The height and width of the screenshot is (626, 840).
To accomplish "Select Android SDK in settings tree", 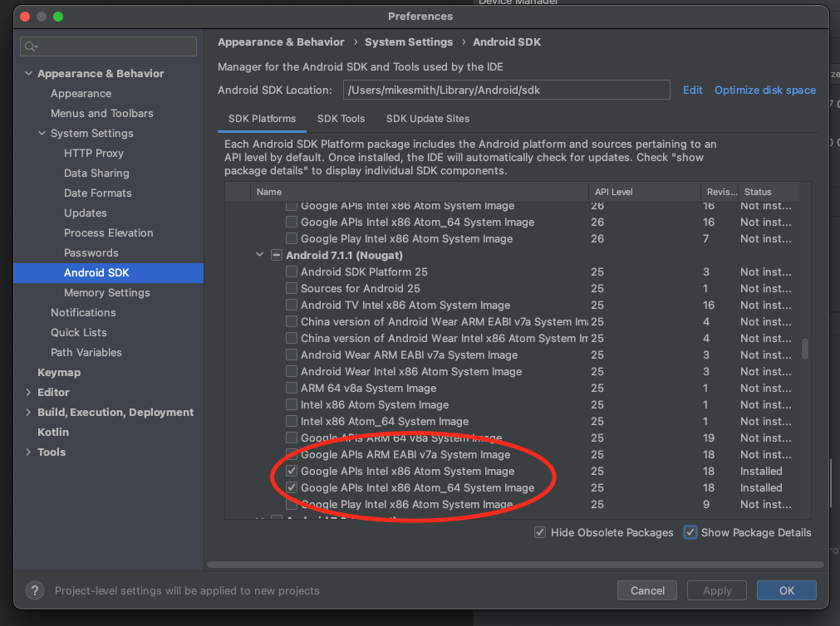I will click(x=108, y=273).
